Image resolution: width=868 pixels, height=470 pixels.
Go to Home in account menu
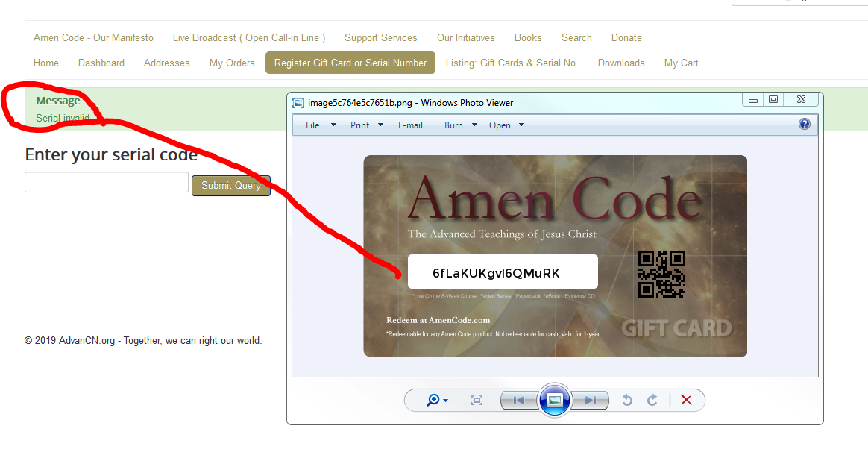(46, 63)
